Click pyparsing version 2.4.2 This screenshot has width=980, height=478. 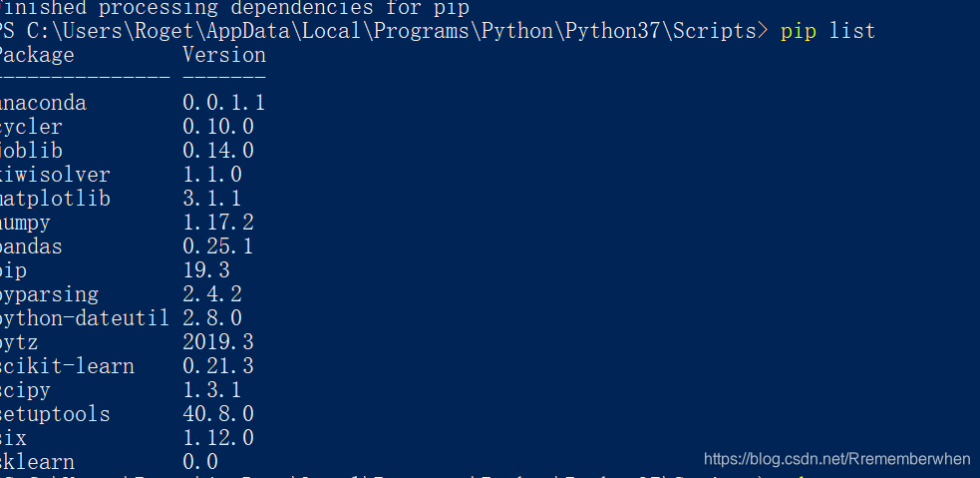[x=212, y=294]
